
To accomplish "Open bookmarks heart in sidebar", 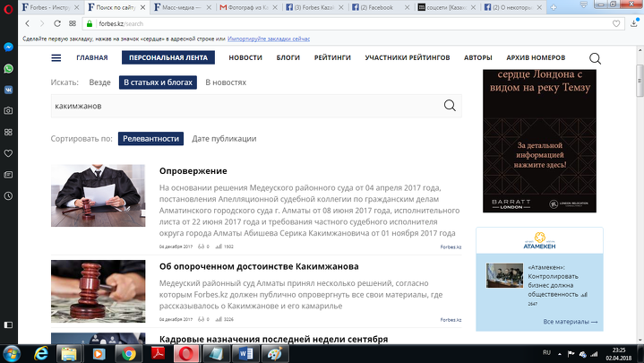I will 8,153.
